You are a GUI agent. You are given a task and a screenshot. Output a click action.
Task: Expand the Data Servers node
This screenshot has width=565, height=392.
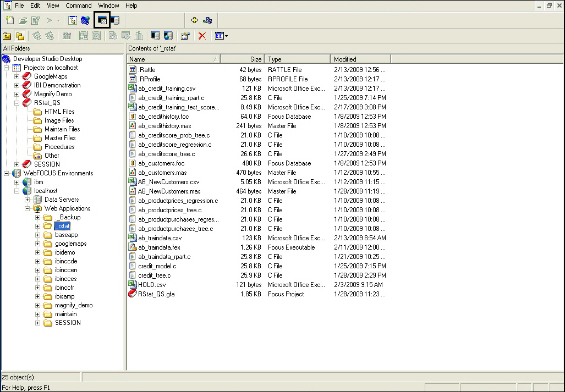pyautogui.click(x=27, y=200)
